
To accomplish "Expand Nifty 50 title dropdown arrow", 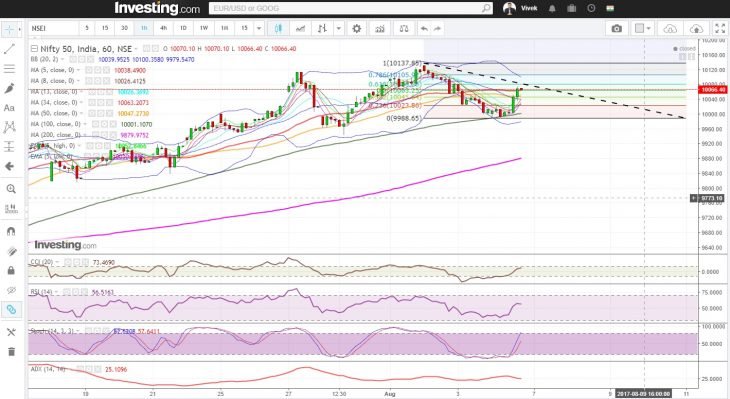I will pyautogui.click(x=136, y=49).
